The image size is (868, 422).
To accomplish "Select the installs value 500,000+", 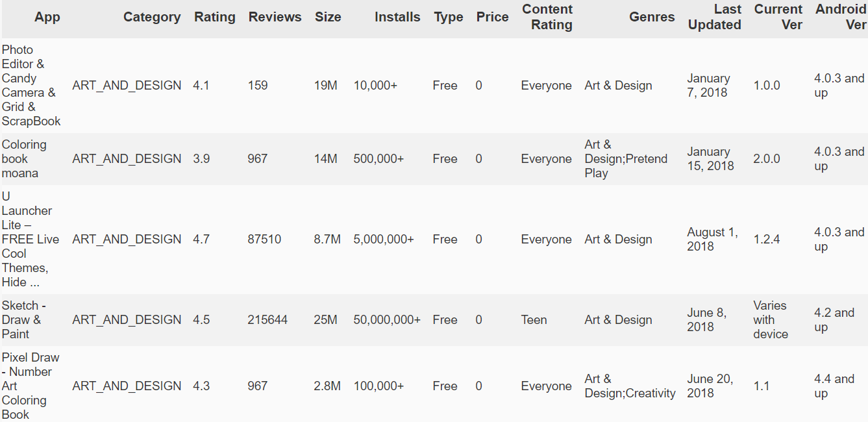I will click(x=379, y=159).
